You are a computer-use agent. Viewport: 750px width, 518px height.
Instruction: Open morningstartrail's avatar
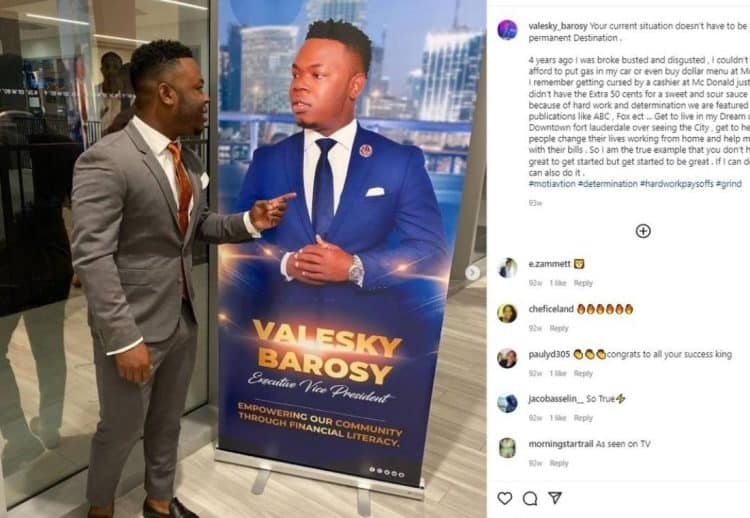click(507, 448)
